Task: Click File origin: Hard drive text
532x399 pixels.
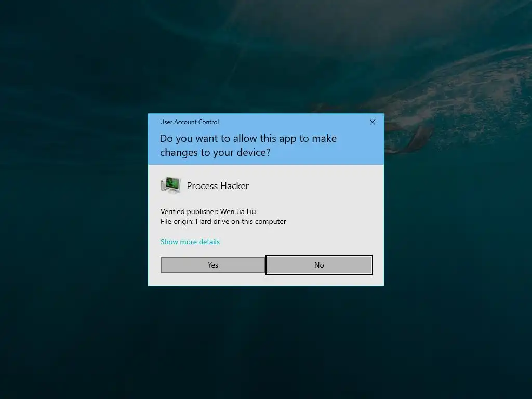Action: tap(223, 221)
